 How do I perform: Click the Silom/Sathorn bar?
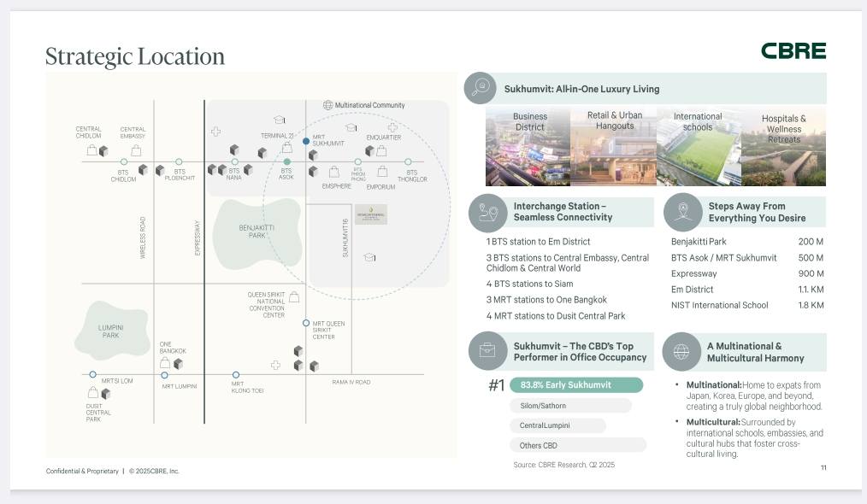pyautogui.click(x=570, y=406)
